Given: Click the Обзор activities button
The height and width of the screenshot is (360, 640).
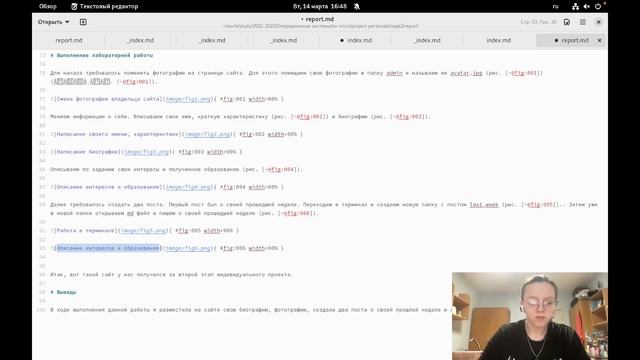Looking at the screenshot, I should [x=48, y=7].
